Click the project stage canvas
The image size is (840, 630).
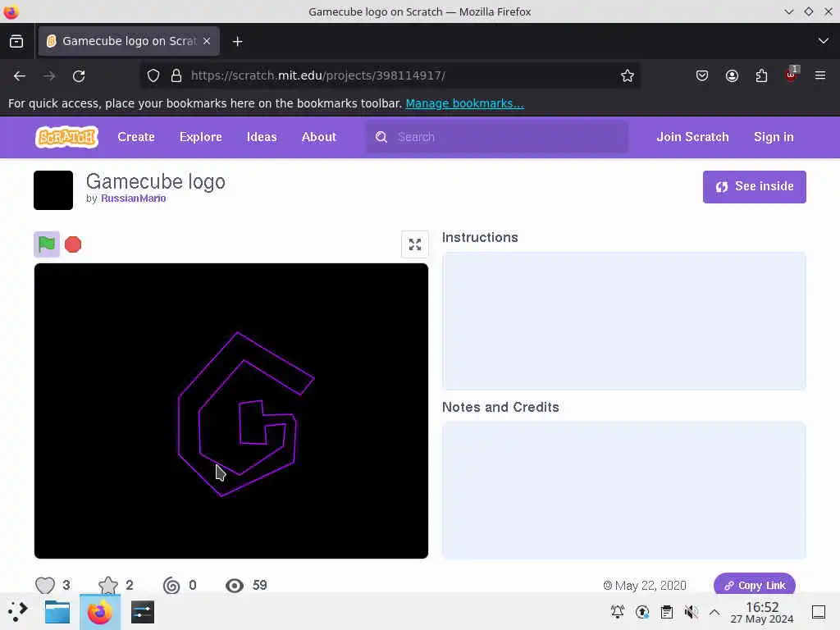pos(231,411)
